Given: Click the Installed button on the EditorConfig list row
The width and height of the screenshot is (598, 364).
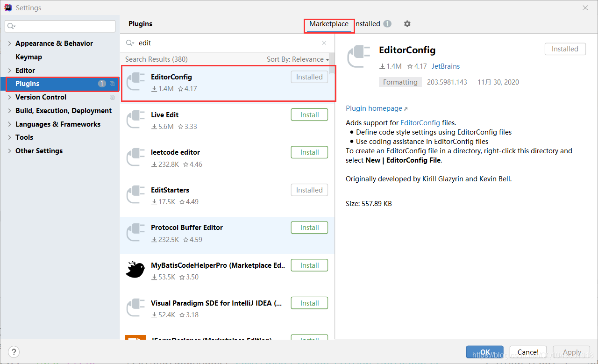Looking at the screenshot, I should [309, 77].
